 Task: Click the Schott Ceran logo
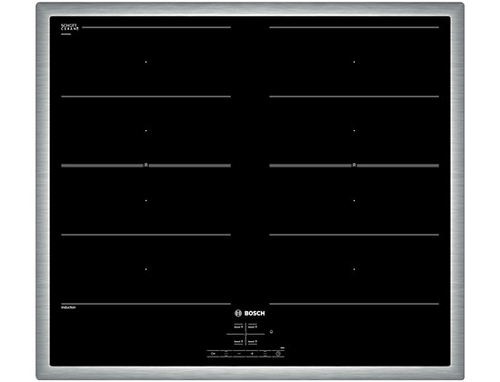pos(69,27)
